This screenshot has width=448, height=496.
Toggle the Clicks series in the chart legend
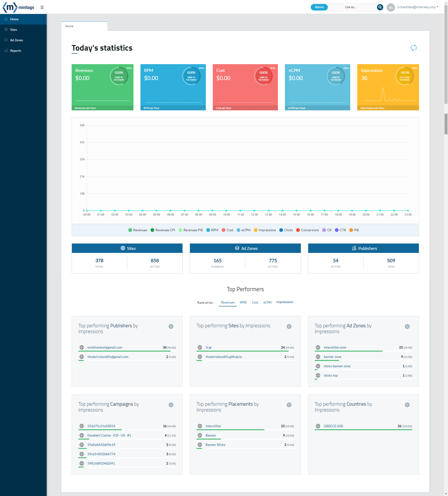pos(288,230)
